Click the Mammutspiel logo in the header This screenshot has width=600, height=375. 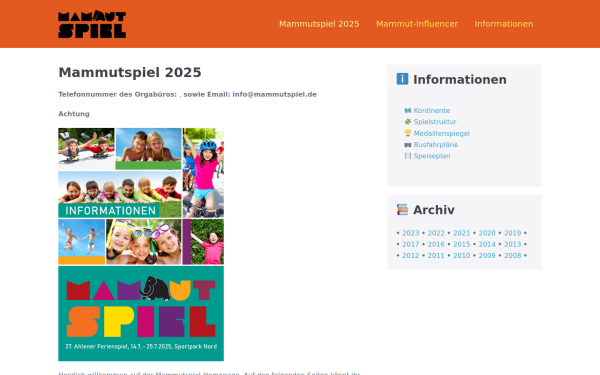point(92,24)
